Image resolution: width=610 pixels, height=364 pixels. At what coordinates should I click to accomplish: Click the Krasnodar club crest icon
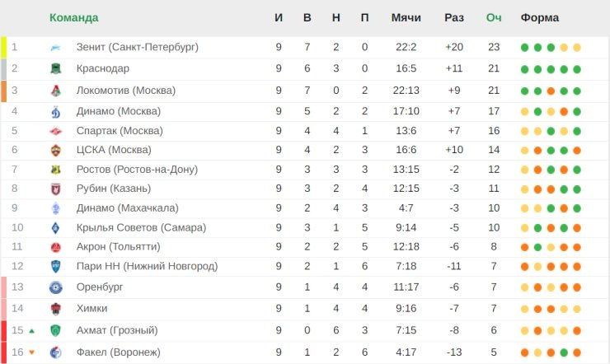tap(55, 68)
